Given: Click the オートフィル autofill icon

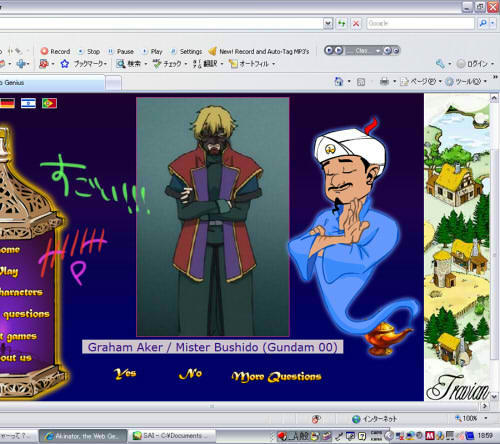Looking at the screenshot, I should coord(233,63).
